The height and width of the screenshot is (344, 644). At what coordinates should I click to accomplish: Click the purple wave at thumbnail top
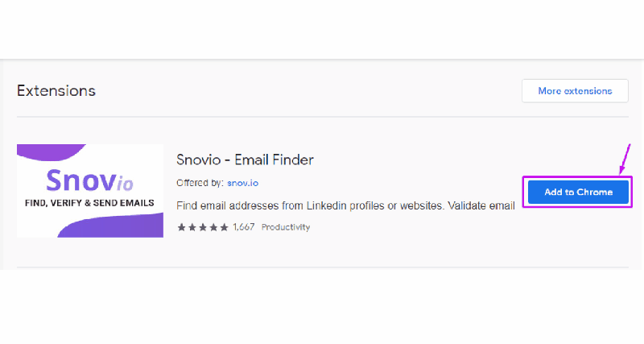[51, 151]
